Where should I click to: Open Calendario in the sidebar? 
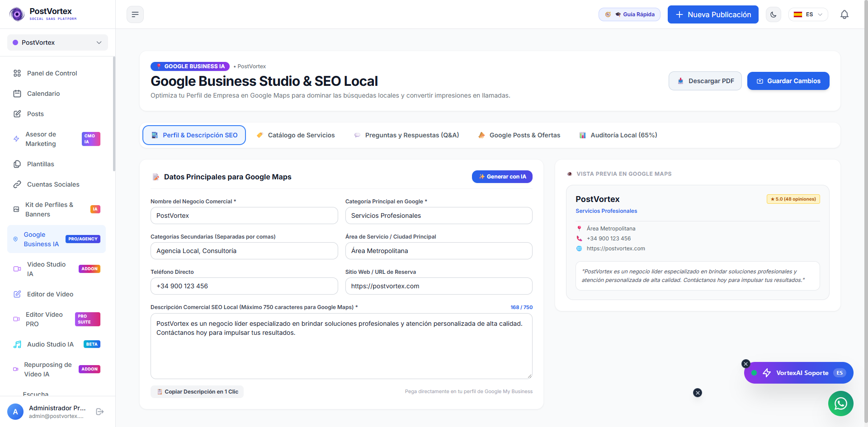coord(57,94)
